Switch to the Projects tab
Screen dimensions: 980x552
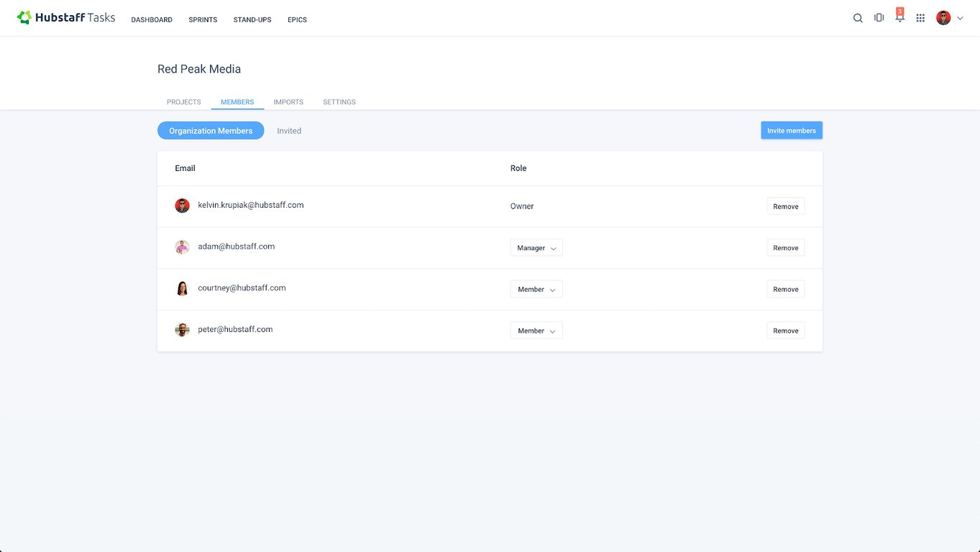184,102
